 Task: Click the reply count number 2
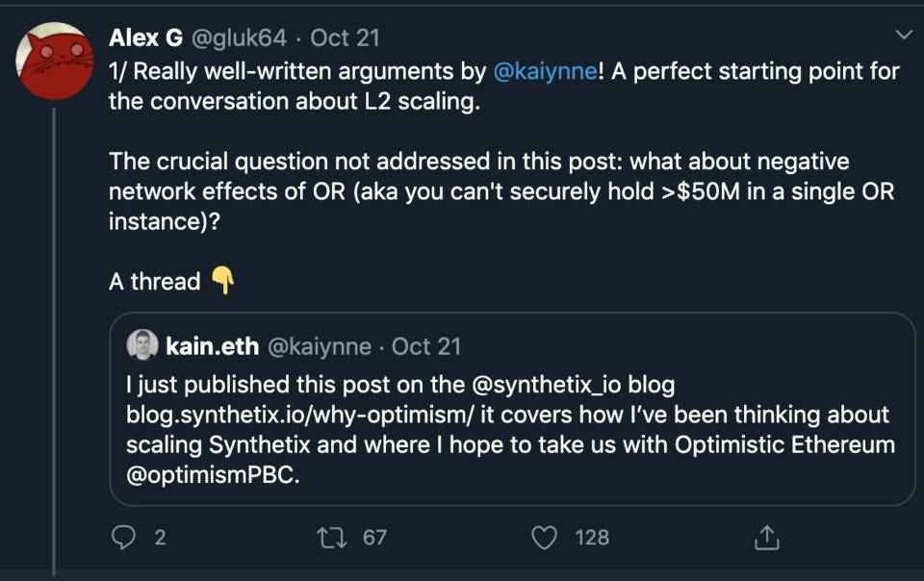(160, 537)
